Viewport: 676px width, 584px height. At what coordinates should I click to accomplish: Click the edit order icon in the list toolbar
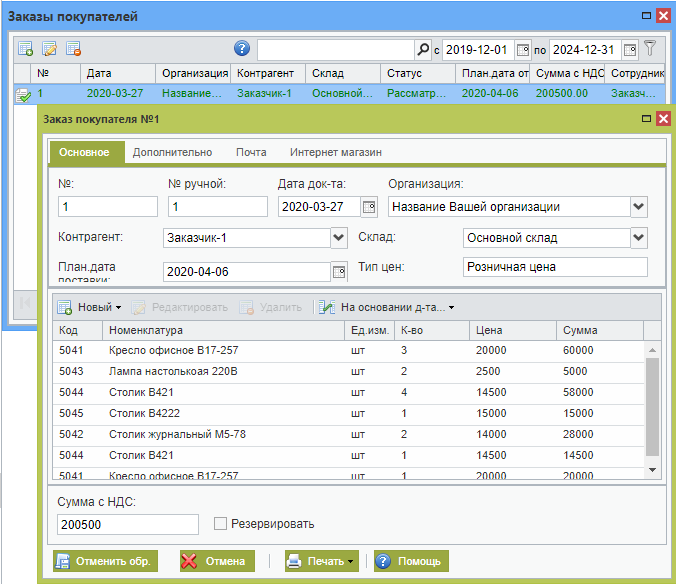coord(49,49)
